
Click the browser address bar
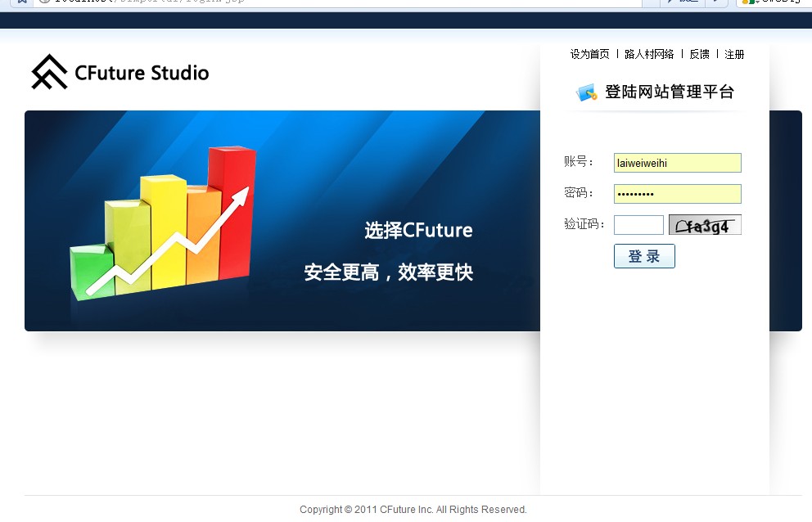click(x=337, y=2)
